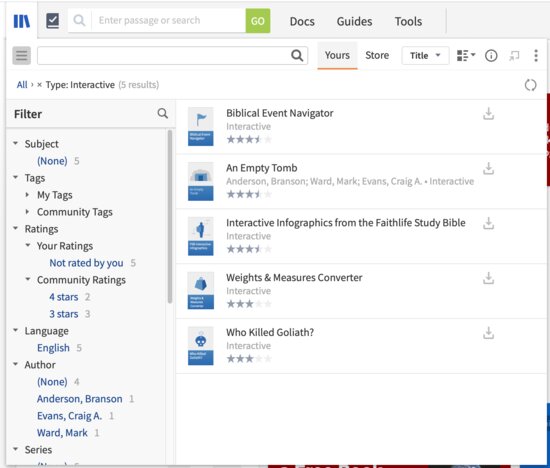Collapse the Series section
Image resolution: width=550 pixels, height=468 pixels.
(15, 449)
